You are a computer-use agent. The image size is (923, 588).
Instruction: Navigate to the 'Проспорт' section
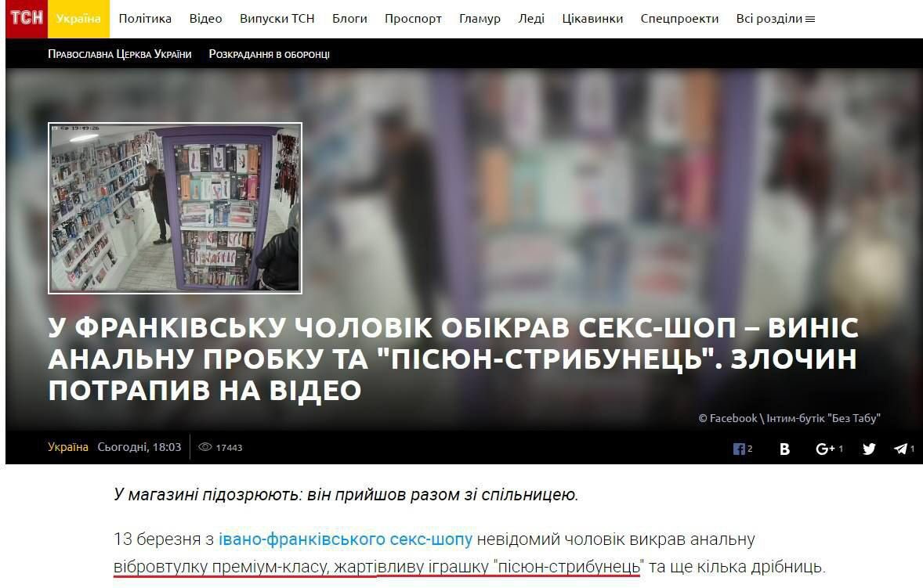[x=413, y=19]
